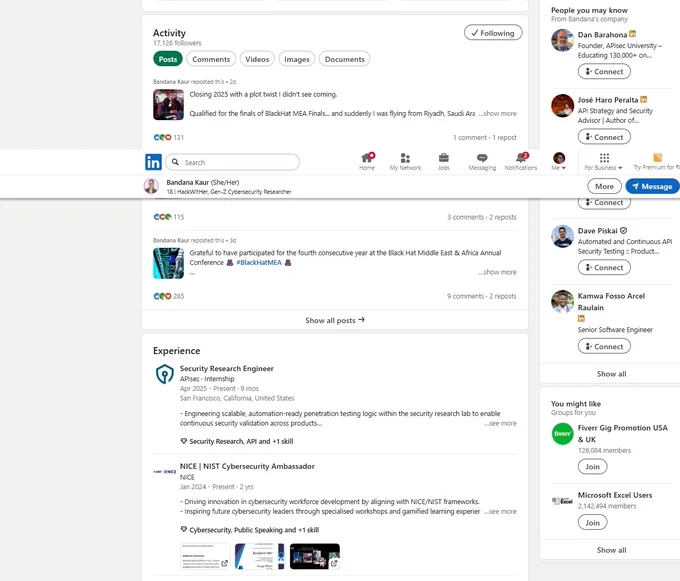
Task: Connect with José Haro Peralta
Action: click(x=604, y=137)
